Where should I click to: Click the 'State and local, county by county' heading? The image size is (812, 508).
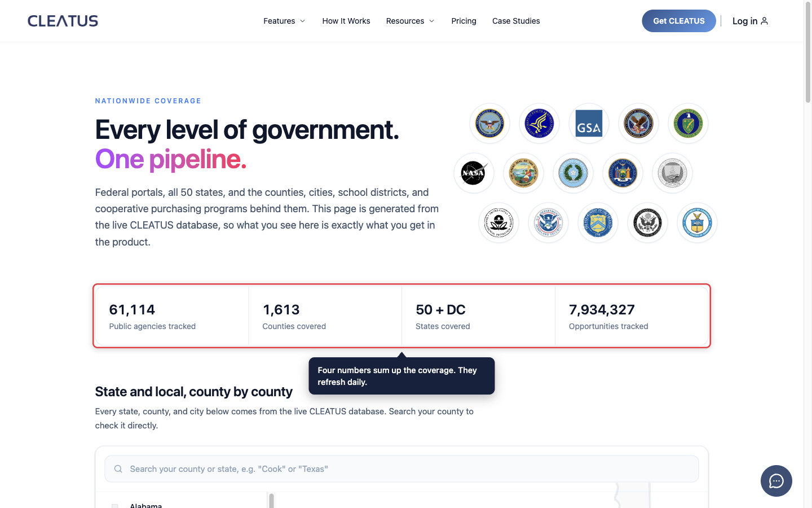tap(194, 392)
